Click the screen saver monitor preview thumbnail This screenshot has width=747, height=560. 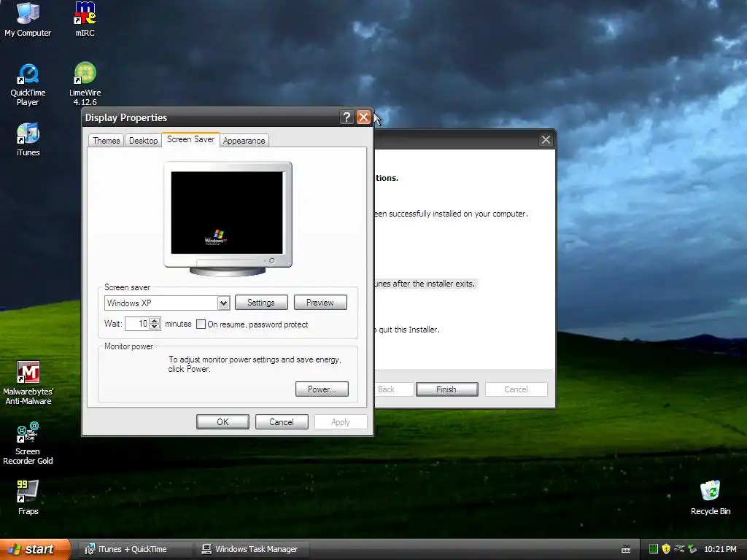228,219
